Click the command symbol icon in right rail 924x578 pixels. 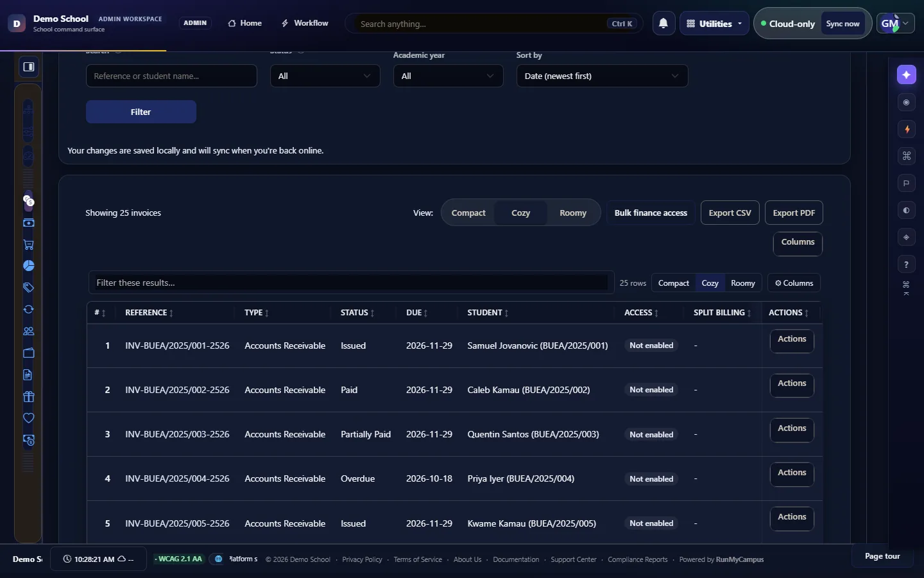[906, 156]
